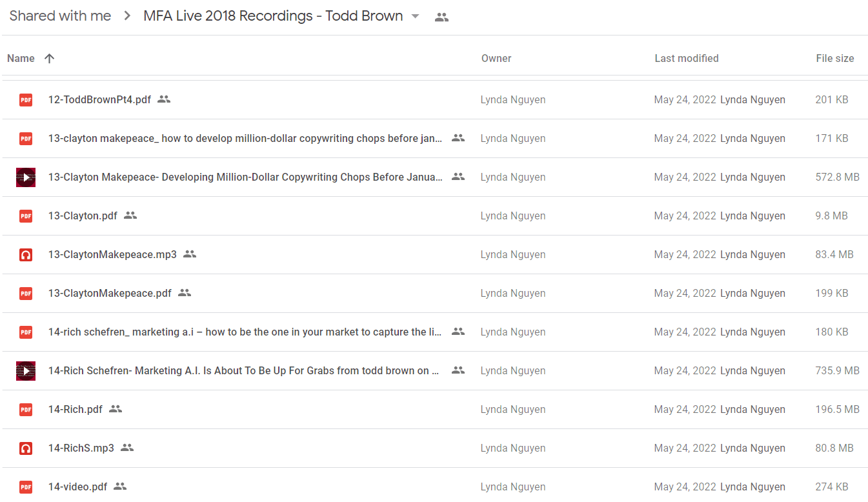Click the May 24, 2022 date for 13-ClaytonMakepeace.mp3
This screenshot has width=868, height=502.
point(685,255)
